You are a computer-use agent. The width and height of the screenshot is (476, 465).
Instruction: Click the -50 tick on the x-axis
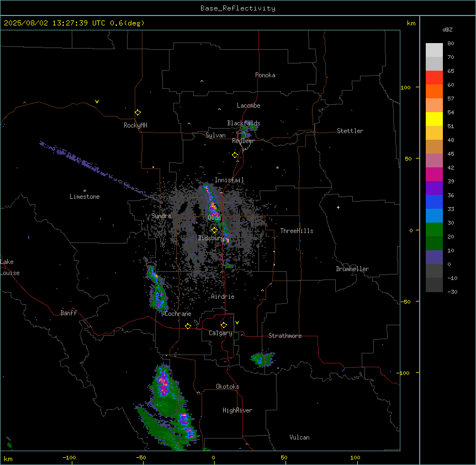(x=141, y=457)
